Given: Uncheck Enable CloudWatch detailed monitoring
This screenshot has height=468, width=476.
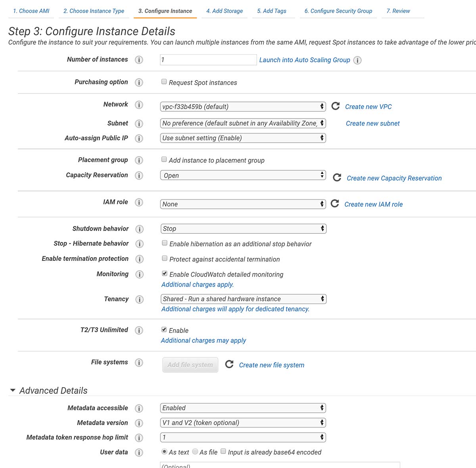Looking at the screenshot, I should point(165,273).
